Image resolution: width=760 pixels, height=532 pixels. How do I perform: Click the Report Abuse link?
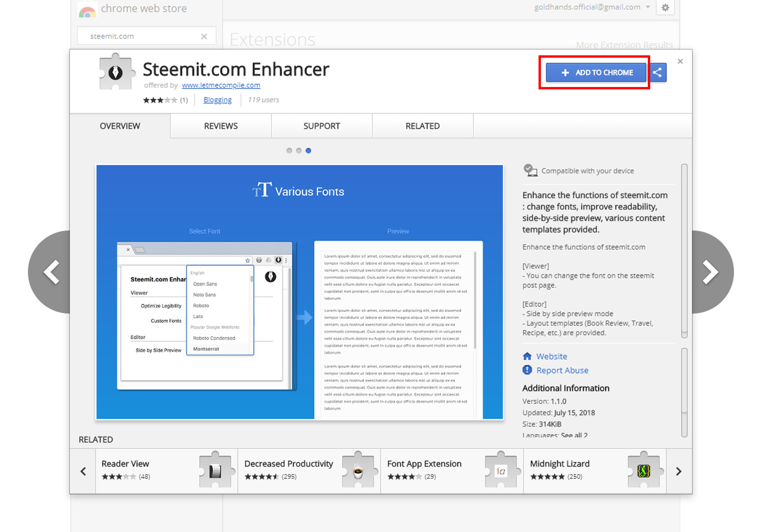(x=562, y=370)
